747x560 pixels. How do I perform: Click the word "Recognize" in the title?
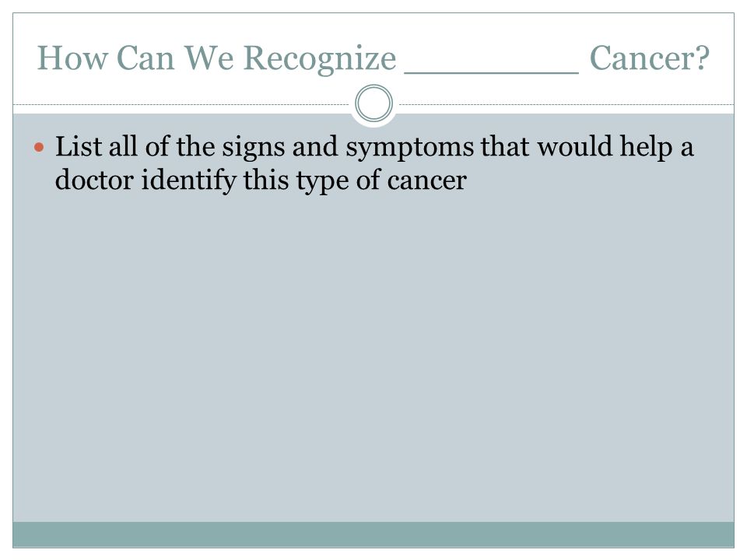coord(320,59)
